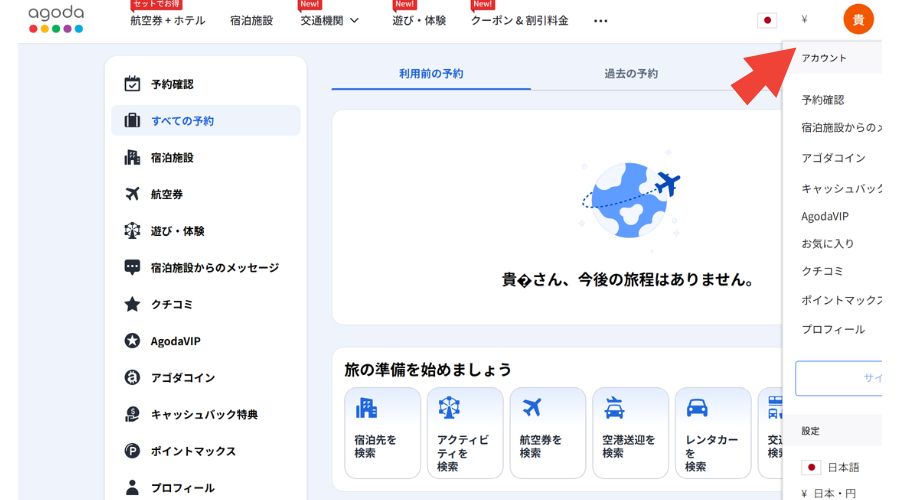Image resolution: width=900 pixels, height=500 pixels.
Task: Click the ferris wheel icon for 遊び・体験
Action: (132, 231)
